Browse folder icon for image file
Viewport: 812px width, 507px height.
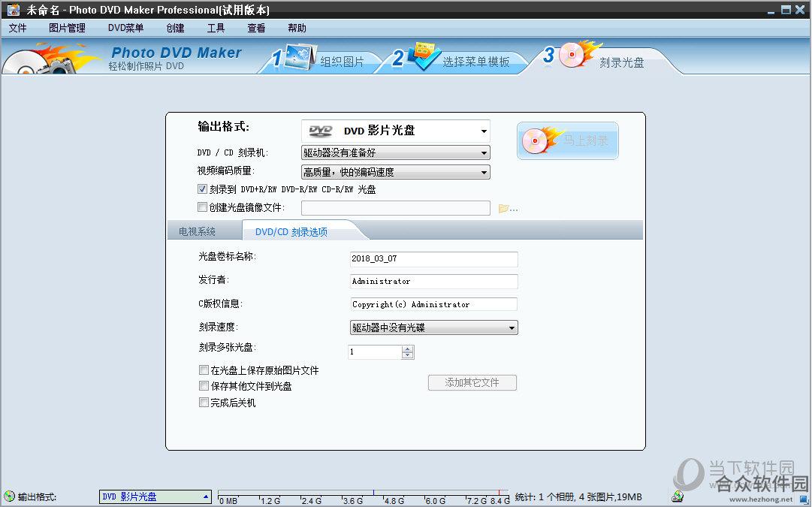508,209
